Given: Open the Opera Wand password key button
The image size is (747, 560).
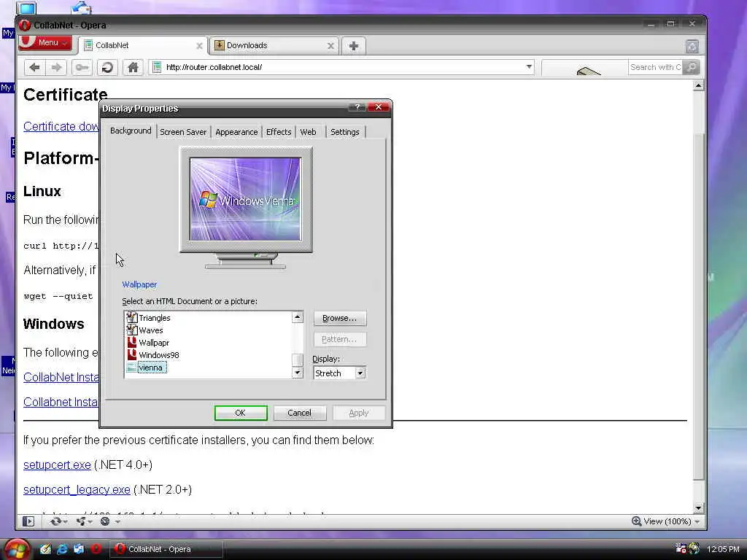Looking at the screenshot, I should (x=82, y=67).
